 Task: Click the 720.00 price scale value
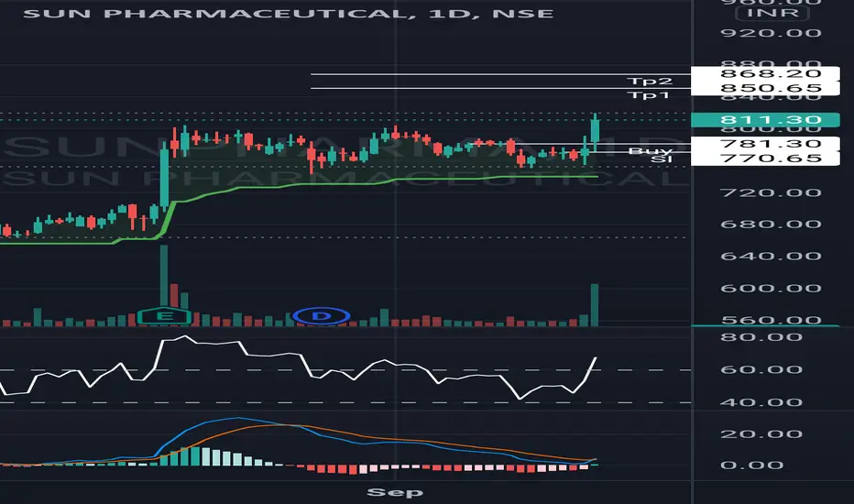pos(771,192)
